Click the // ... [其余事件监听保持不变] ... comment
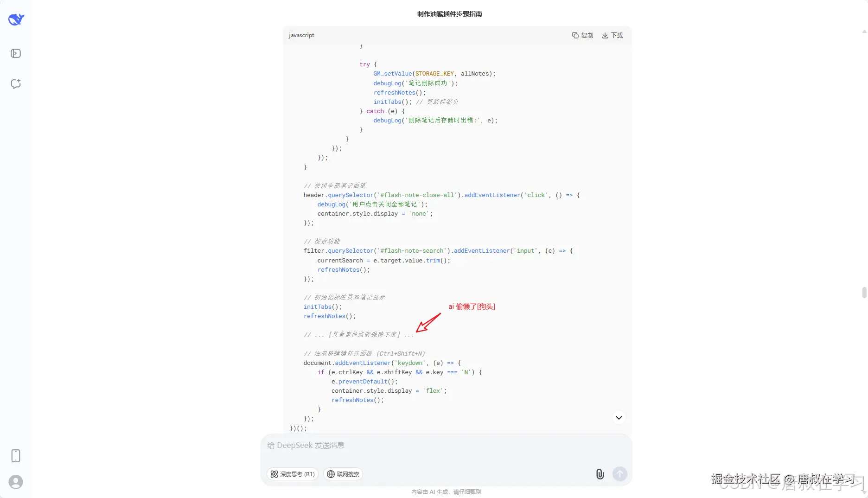 point(358,335)
